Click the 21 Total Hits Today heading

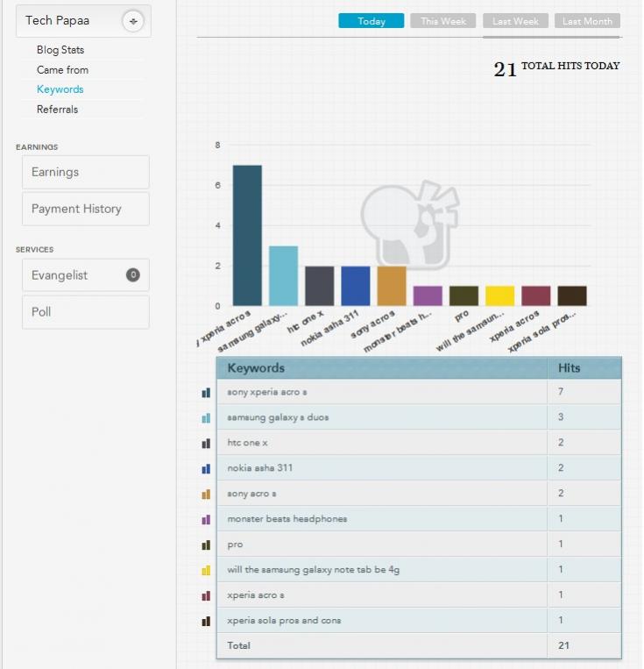point(556,68)
